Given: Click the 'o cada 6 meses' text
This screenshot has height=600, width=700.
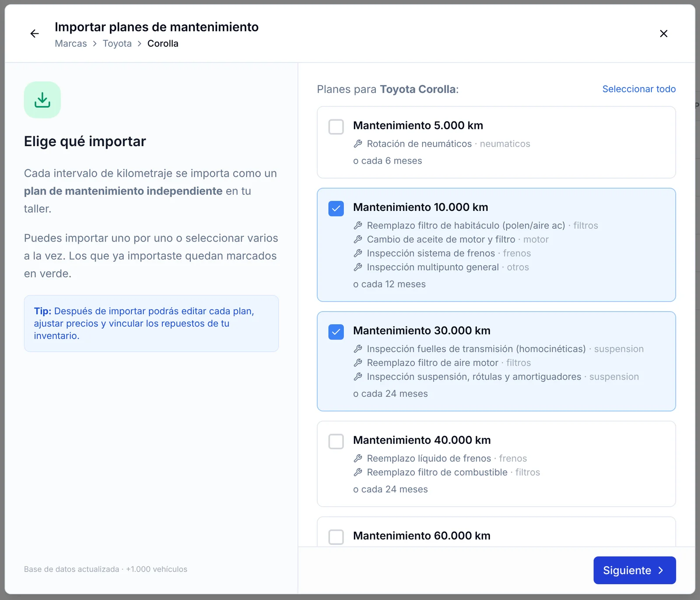Looking at the screenshot, I should (x=388, y=161).
